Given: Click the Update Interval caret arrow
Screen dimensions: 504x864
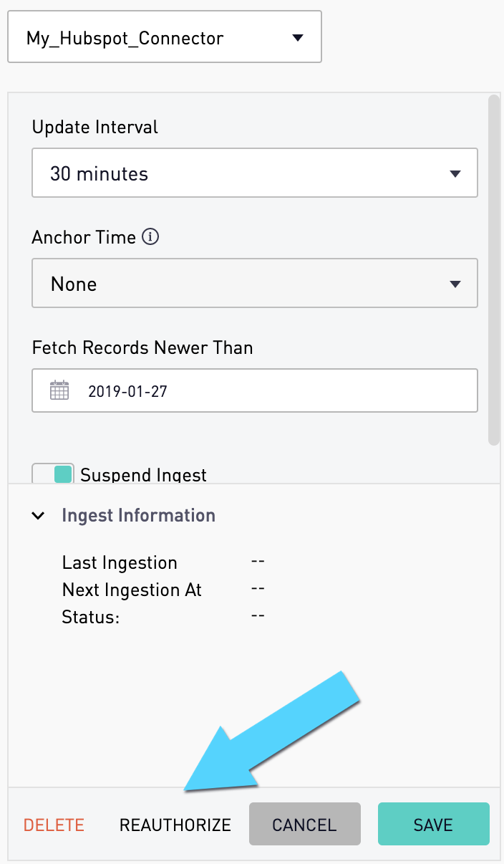Looking at the screenshot, I should click(455, 173).
